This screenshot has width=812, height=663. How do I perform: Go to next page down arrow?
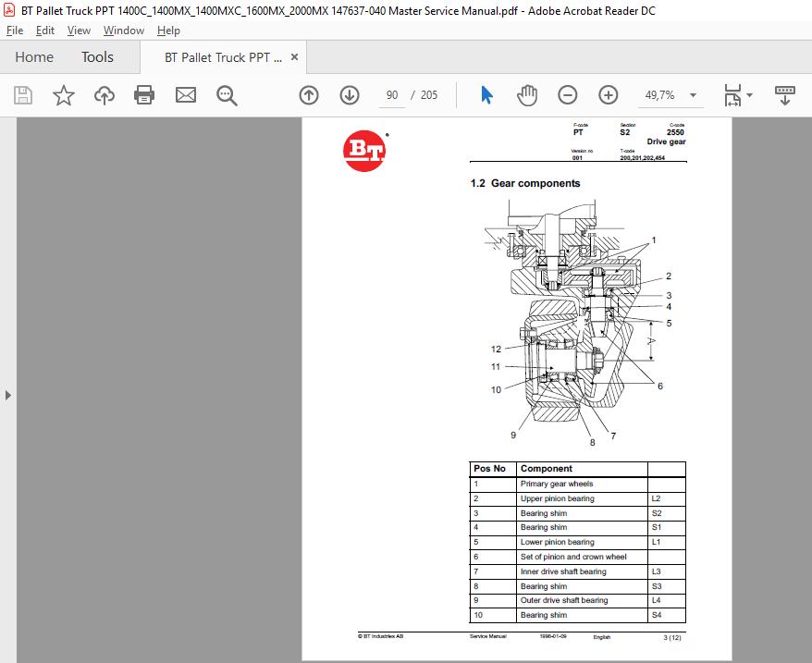pyautogui.click(x=350, y=95)
